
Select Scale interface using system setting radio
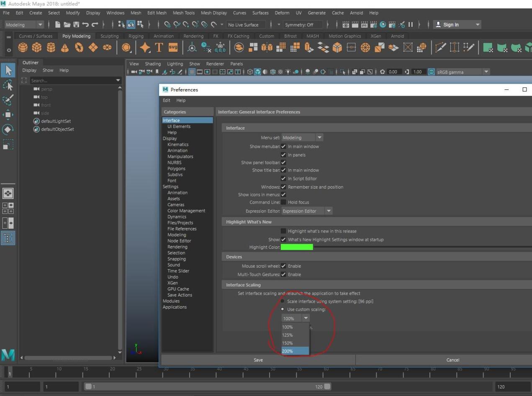283,301
